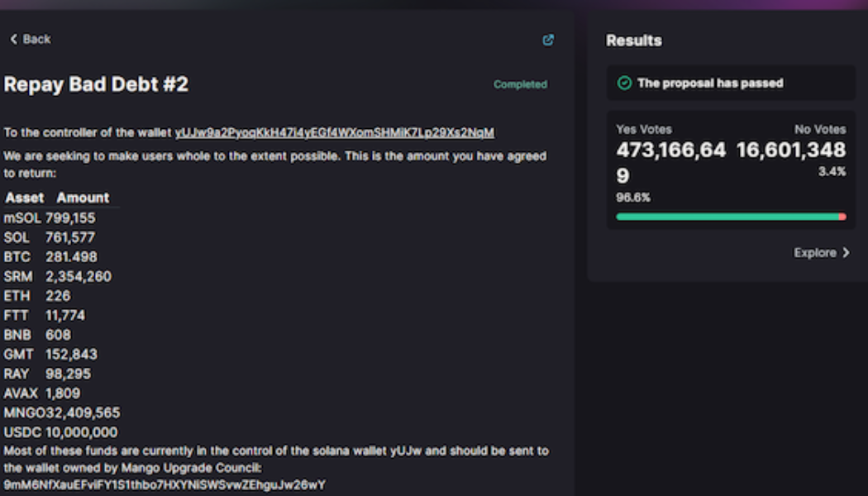Viewport: 868px width, 496px height.
Task: Select the mSOL 799,155 table row
Action: point(50,218)
